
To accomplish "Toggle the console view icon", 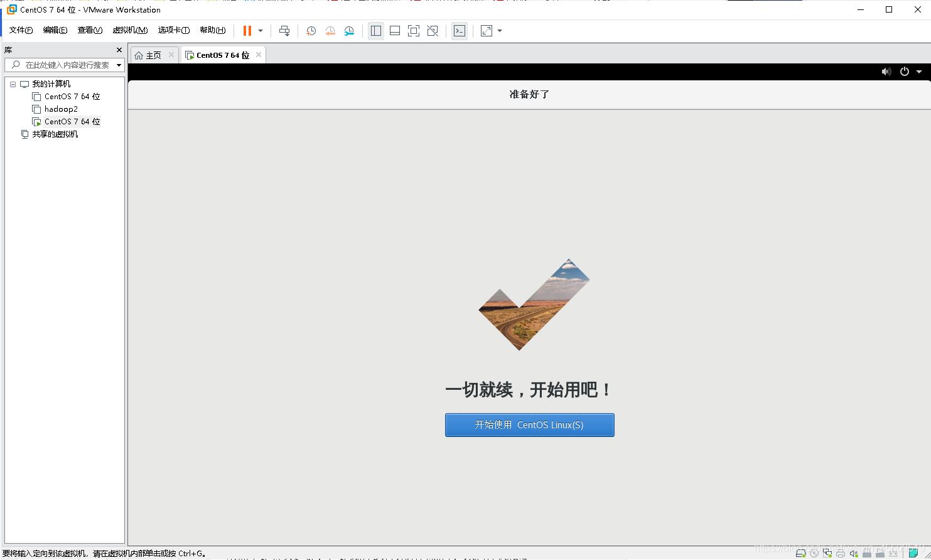I will [x=460, y=31].
